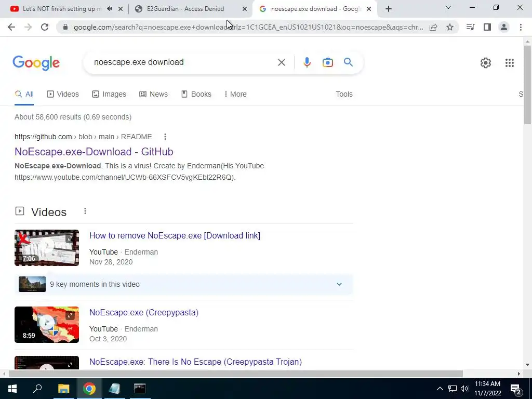This screenshot has width=532, height=399.
Task: Open Windows Start menu
Action: pos(12,389)
